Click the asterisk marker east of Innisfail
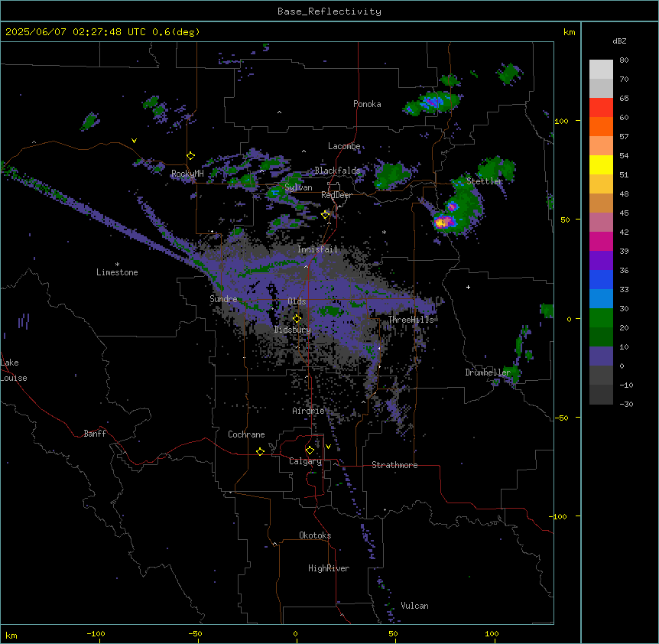This screenshot has height=644, width=659. 384,232
